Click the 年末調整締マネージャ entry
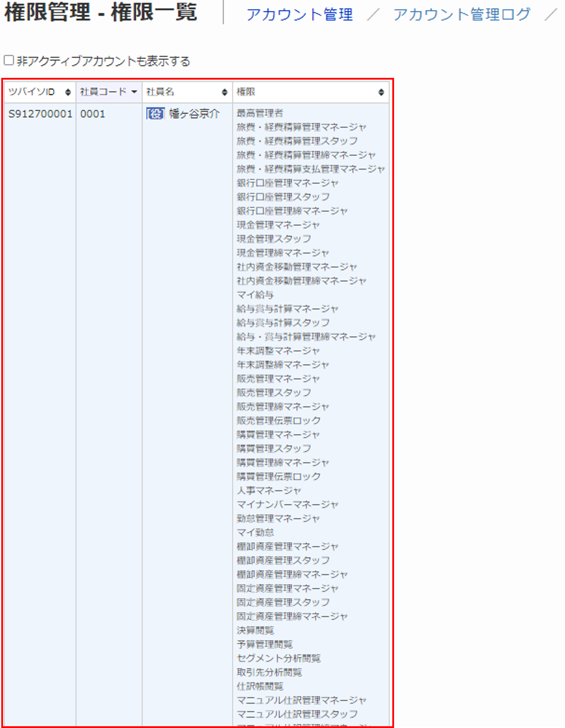This screenshot has width=565, height=728. pyautogui.click(x=282, y=365)
